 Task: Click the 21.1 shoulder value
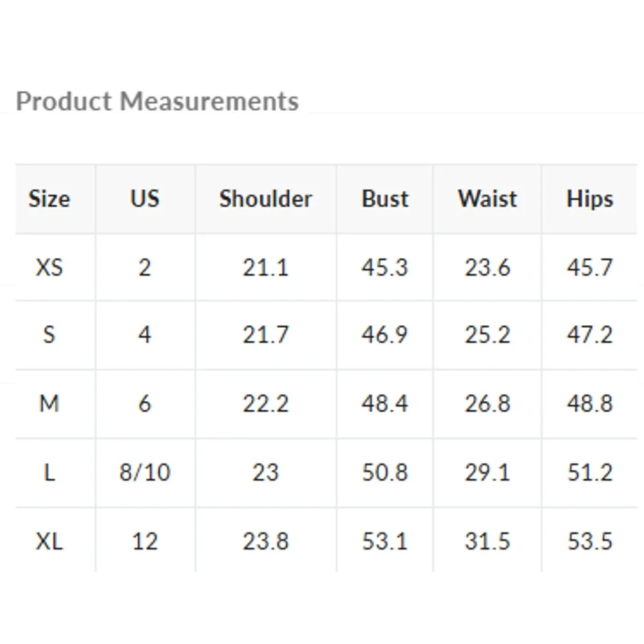point(266,267)
